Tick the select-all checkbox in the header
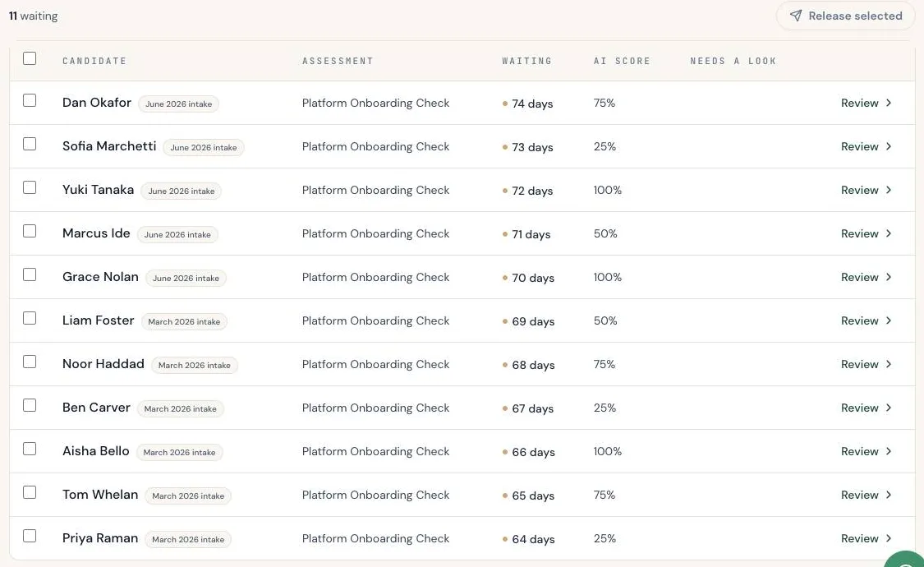Viewport: 924px width, 567px height. pos(30,58)
